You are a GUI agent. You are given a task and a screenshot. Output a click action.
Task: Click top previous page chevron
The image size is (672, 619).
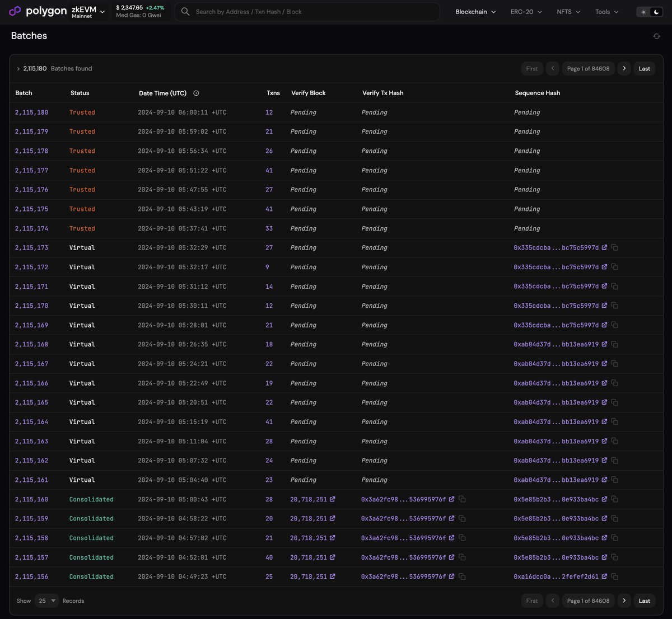pos(553,68)
